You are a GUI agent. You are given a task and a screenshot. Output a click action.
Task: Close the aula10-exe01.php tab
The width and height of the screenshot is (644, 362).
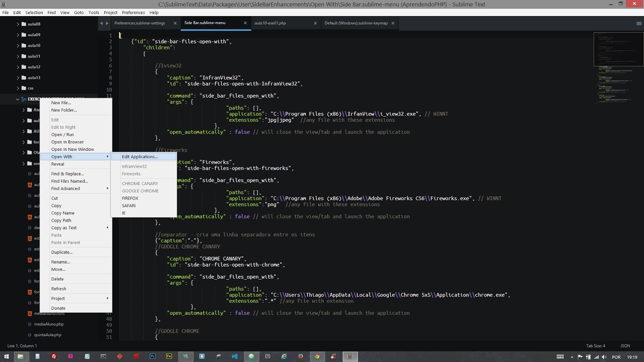click(x=315, y=23)
